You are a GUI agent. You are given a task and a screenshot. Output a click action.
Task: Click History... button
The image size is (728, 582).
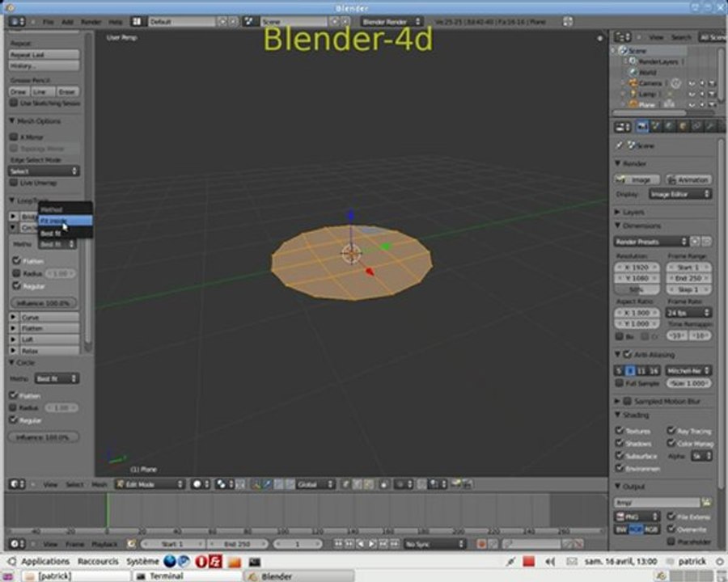tap(44, 66)
